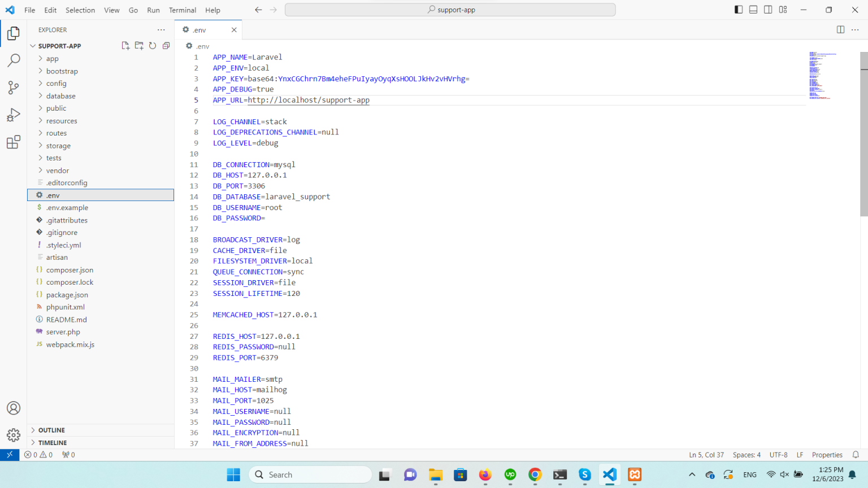Open the Manage settings gear

point(13,435)
